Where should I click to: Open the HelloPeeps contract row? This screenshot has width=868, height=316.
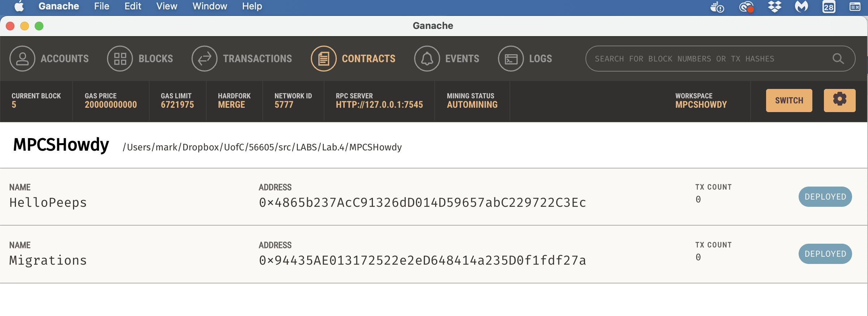coord(48,202)
